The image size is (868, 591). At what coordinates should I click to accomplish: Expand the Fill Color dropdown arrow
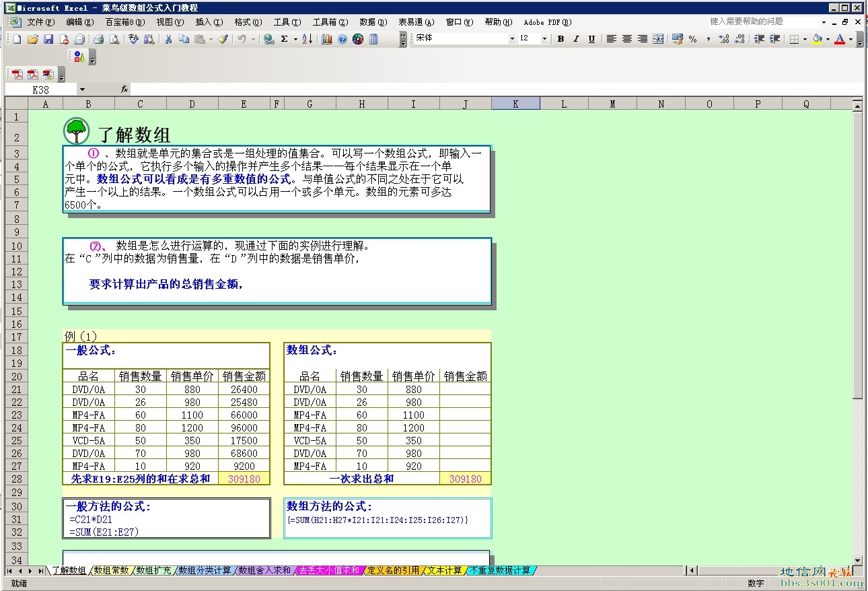point(828,39)
